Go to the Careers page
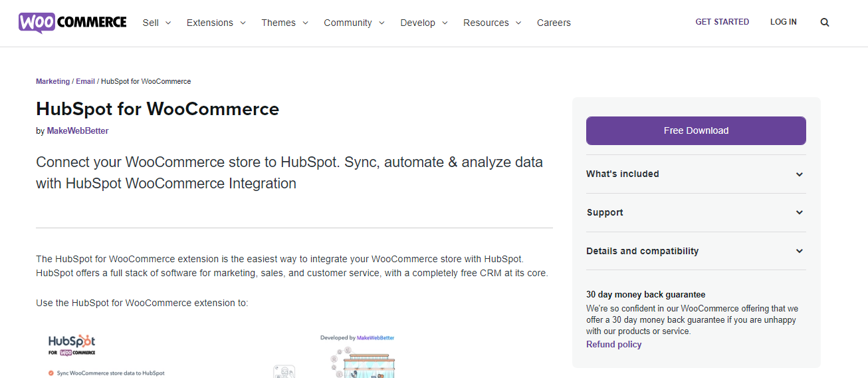 (554, 23)
